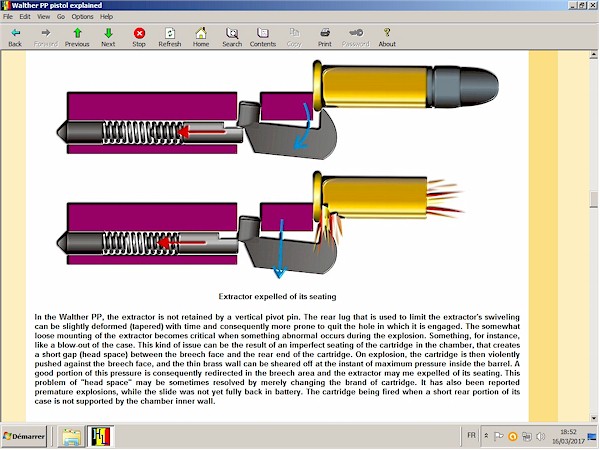Open the Help menu
600x450 pixels.
[106, 16]
